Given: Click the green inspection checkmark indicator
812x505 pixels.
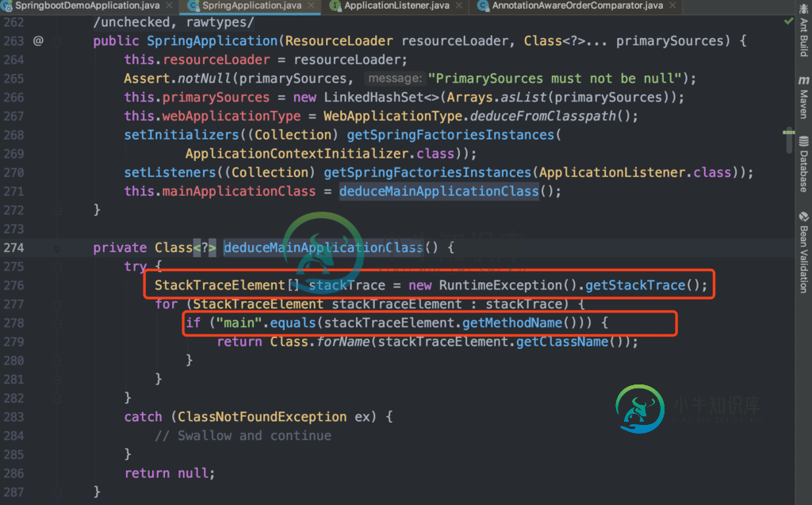Looking at the screenshot, I should (788, 21).
